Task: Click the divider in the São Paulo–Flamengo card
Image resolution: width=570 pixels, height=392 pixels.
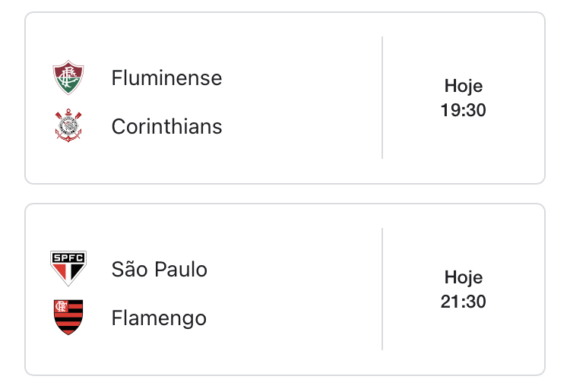Action: [382, 289]
